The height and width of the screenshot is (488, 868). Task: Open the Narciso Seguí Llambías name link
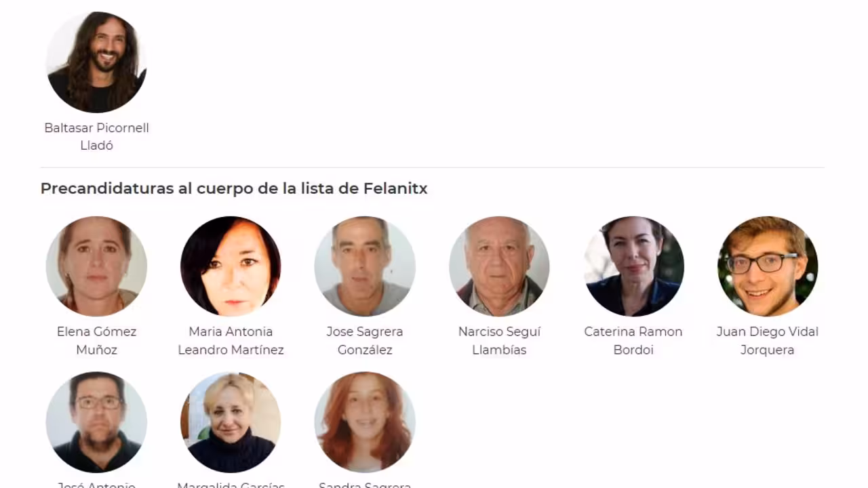(499, 340)
